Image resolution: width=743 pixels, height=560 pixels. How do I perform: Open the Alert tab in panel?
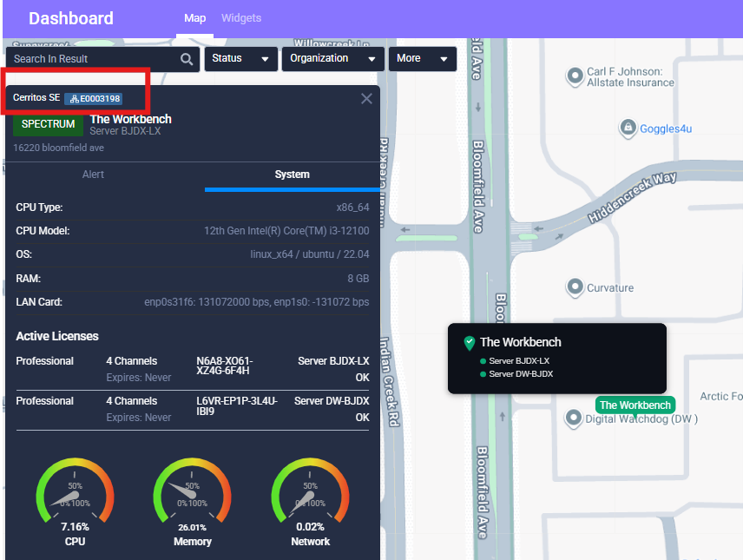[x=93, y=175]
